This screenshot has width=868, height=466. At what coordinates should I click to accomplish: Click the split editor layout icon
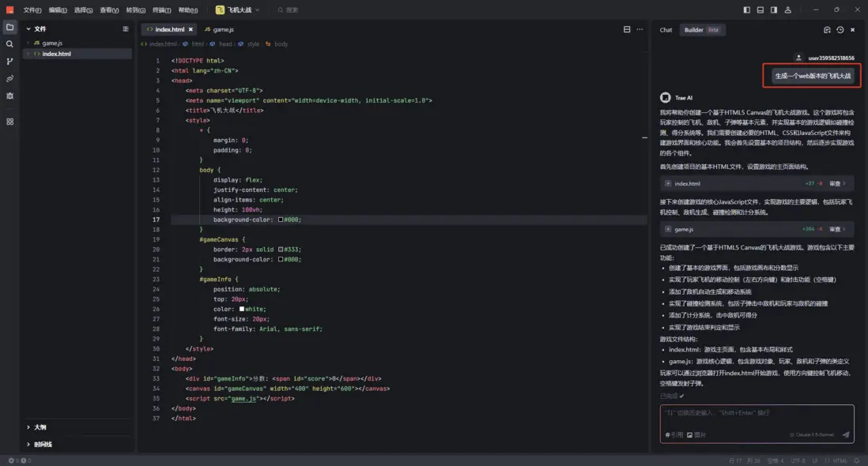coord(627,29)
